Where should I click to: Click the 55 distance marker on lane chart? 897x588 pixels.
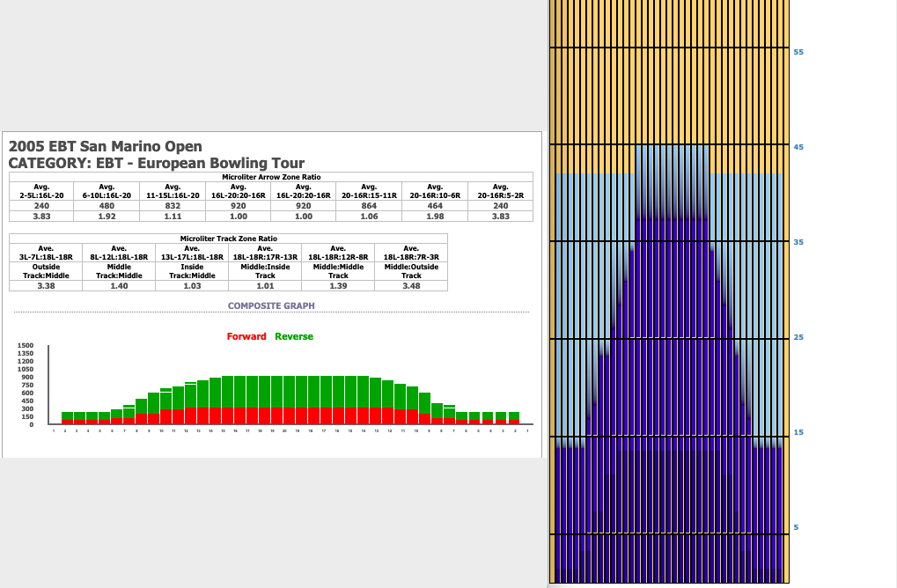(x=798, y=52)
